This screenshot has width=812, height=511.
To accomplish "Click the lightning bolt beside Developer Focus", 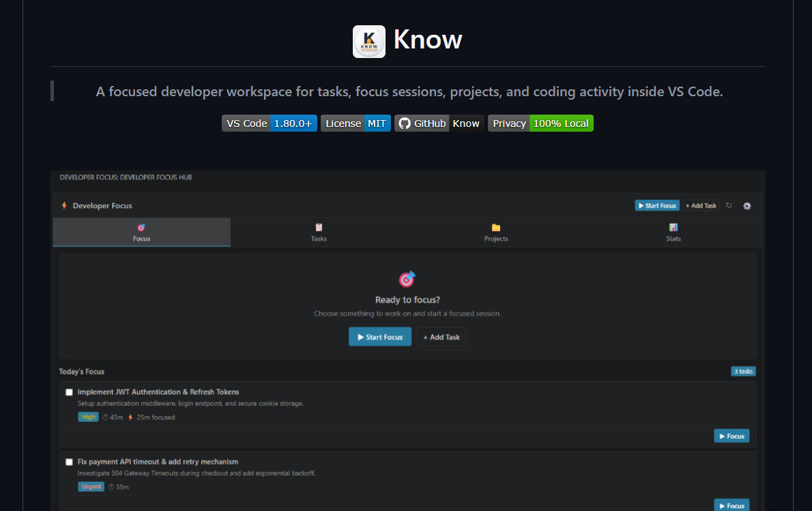I will tap(64, 205).
